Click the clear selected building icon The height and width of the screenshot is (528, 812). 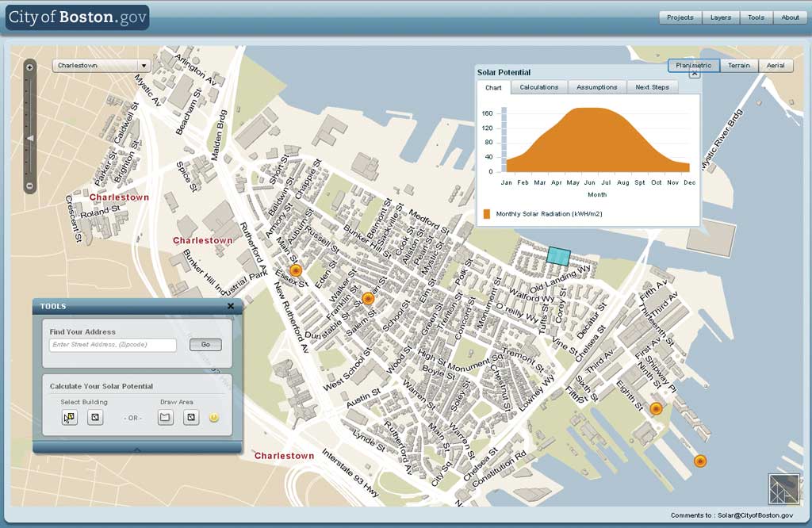(95, 417)
